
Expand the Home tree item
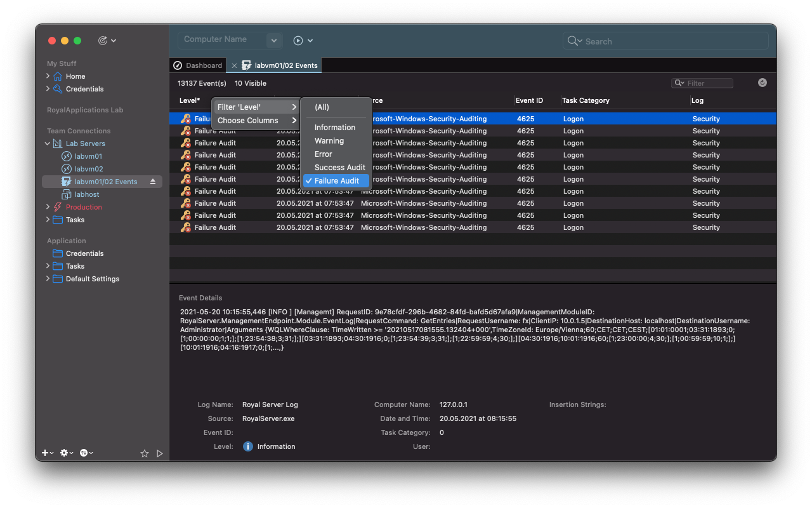pos(48,76)
